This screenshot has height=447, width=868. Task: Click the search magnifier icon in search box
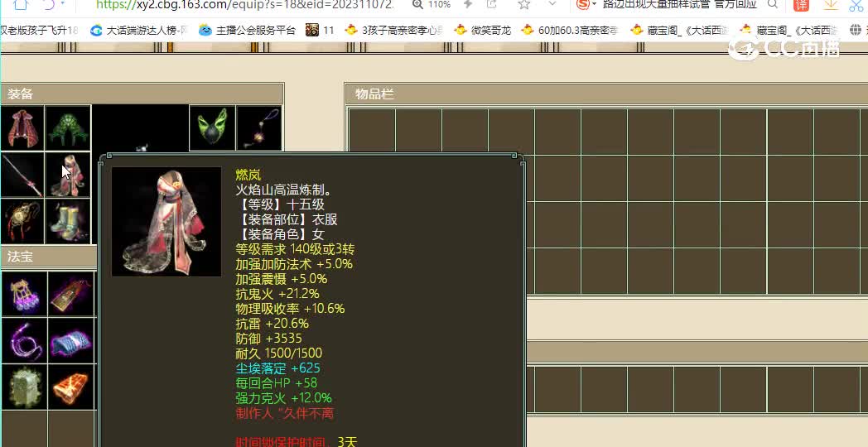pos(773,4)
